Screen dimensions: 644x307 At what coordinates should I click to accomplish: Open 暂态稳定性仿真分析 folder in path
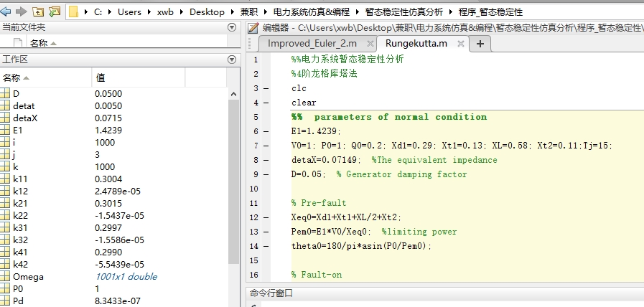(404, 12)
